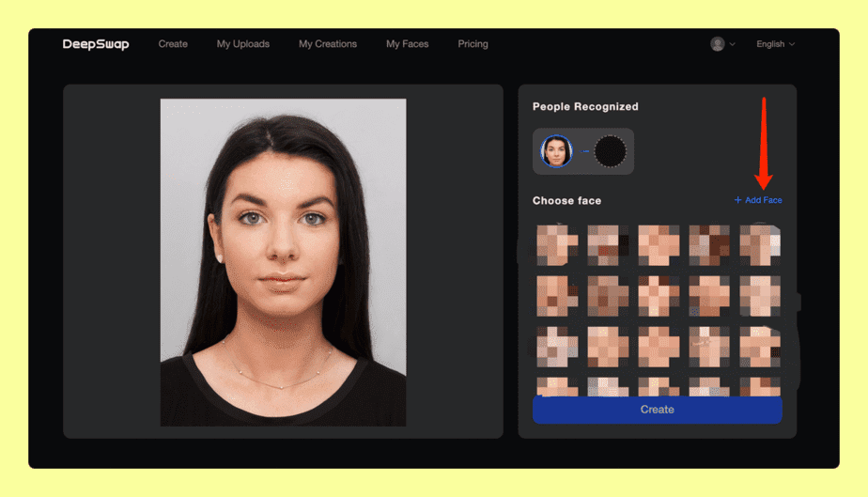Click the DeepSwap logo
The width and height of the screenshot is (868, 497).
(96, 44)
